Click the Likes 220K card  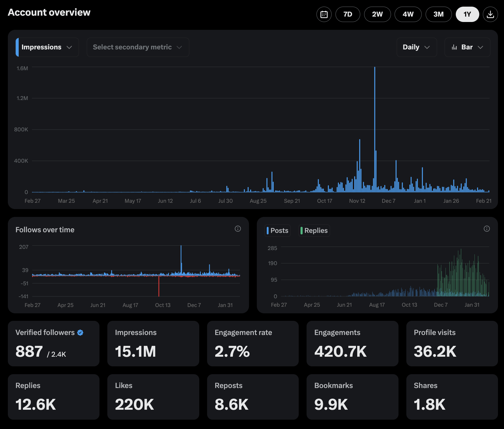[153, 397]
